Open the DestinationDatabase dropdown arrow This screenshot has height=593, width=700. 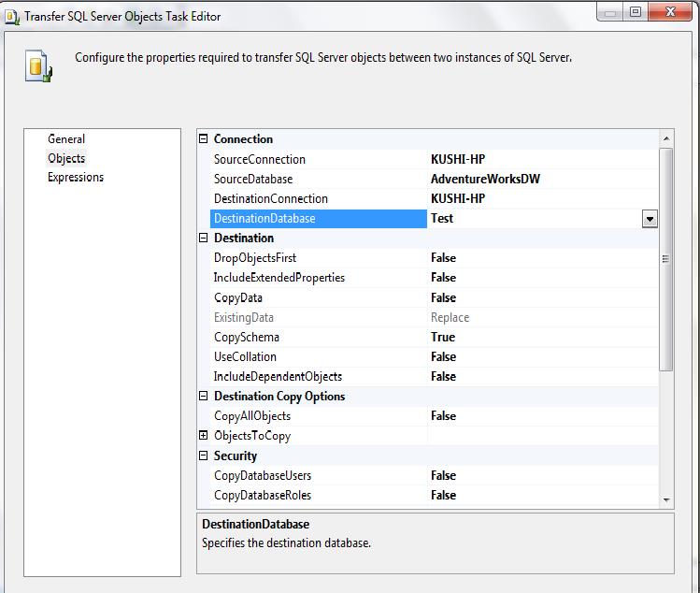coord(650,219)
